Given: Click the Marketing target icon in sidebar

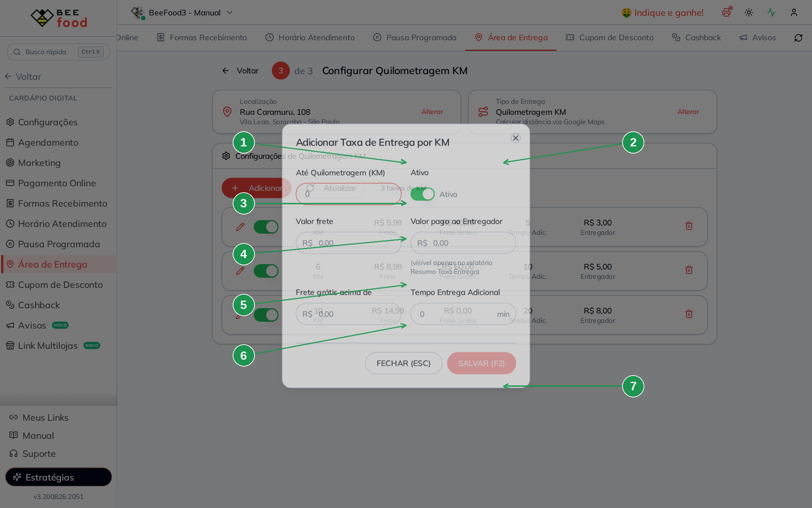Looking at the screenshot, I should point(10,163).
